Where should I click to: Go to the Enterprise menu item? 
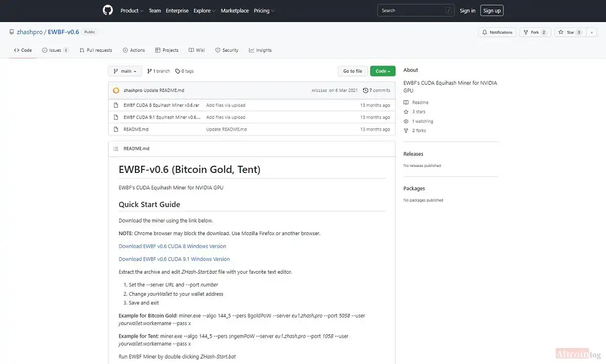[177, 11]
